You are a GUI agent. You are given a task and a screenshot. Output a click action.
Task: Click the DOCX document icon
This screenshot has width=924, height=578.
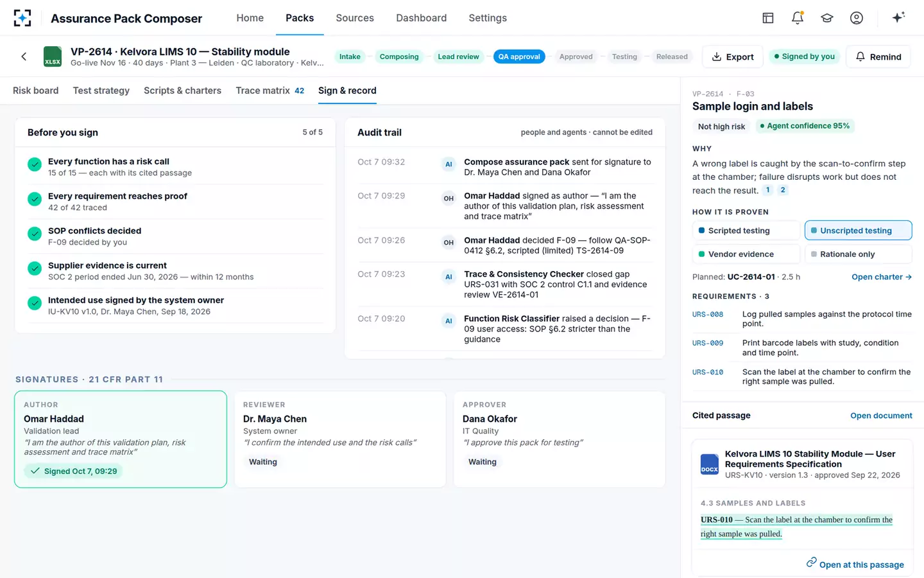[x=710, y=464]
